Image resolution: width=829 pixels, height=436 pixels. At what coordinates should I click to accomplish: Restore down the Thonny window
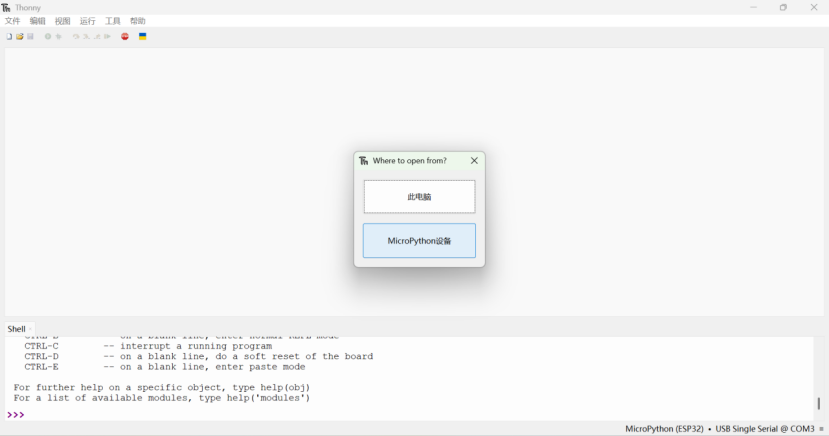click(x=783, y=7)
